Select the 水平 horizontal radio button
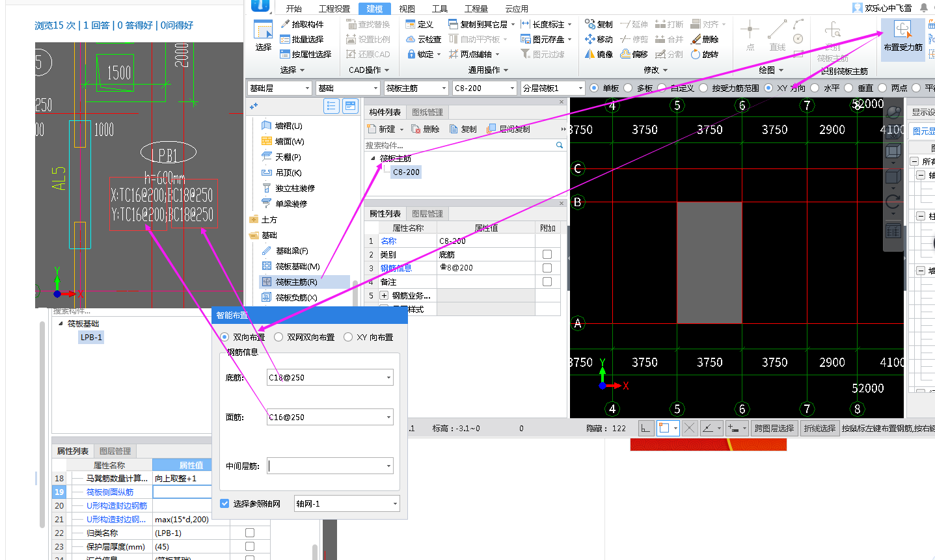The image size is (935, 560). (x=815, y=88)
